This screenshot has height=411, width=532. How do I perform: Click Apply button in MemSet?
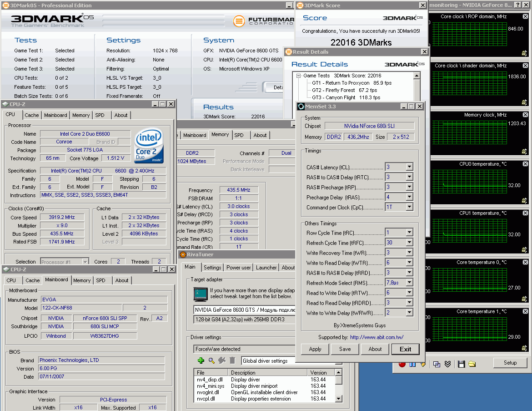point(315,349)
